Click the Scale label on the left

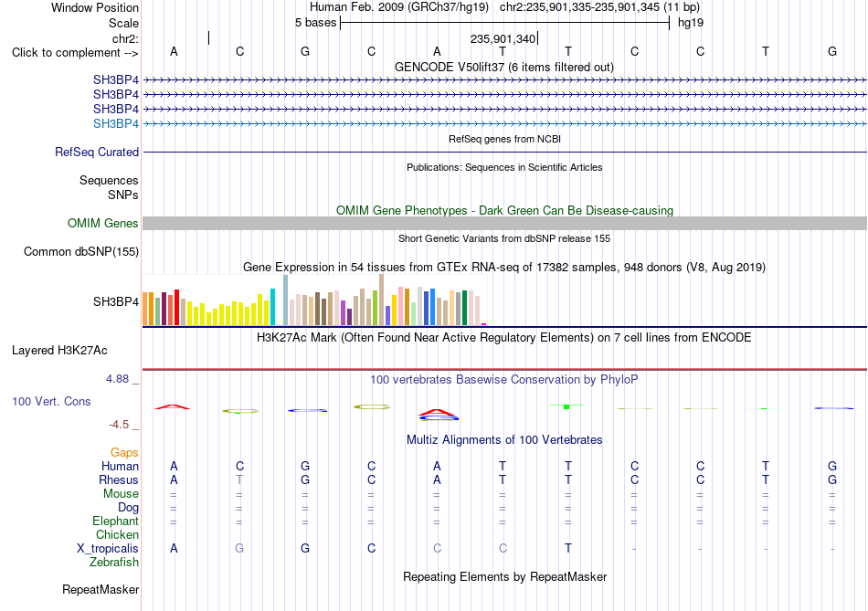point(123,23)
